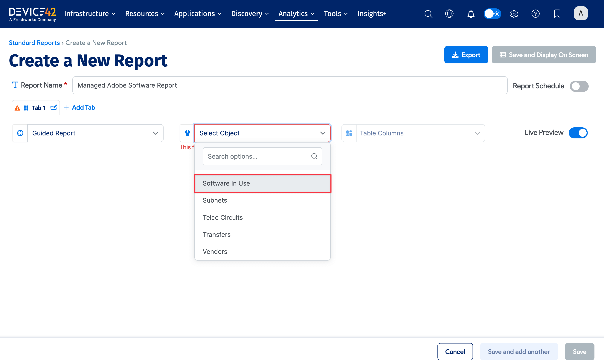
Task: Enable the Report Schedule toggle
Action: [x=579, y=86]
